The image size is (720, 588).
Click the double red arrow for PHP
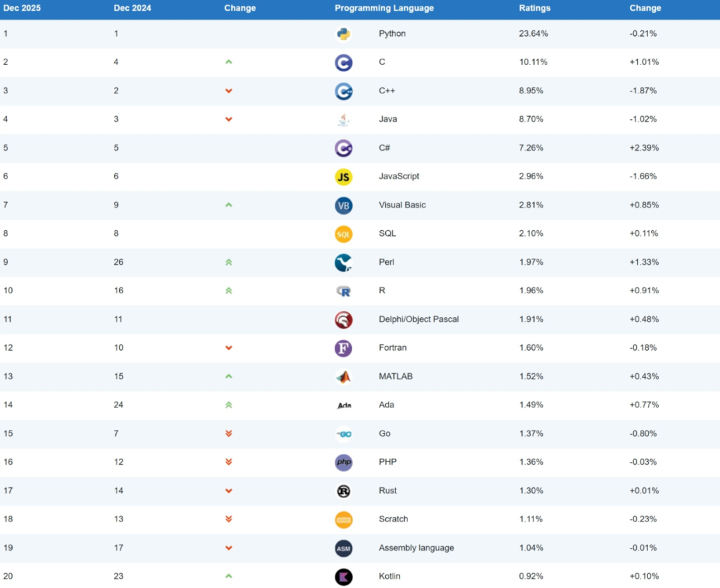(x=229, y=462)
